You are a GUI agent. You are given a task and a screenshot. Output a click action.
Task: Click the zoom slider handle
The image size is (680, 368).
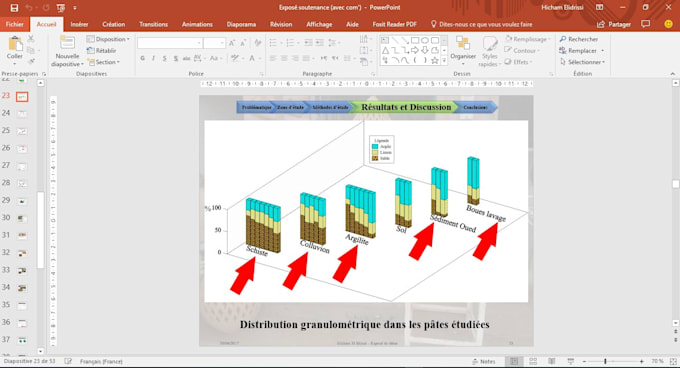click(x=605, y=361)
